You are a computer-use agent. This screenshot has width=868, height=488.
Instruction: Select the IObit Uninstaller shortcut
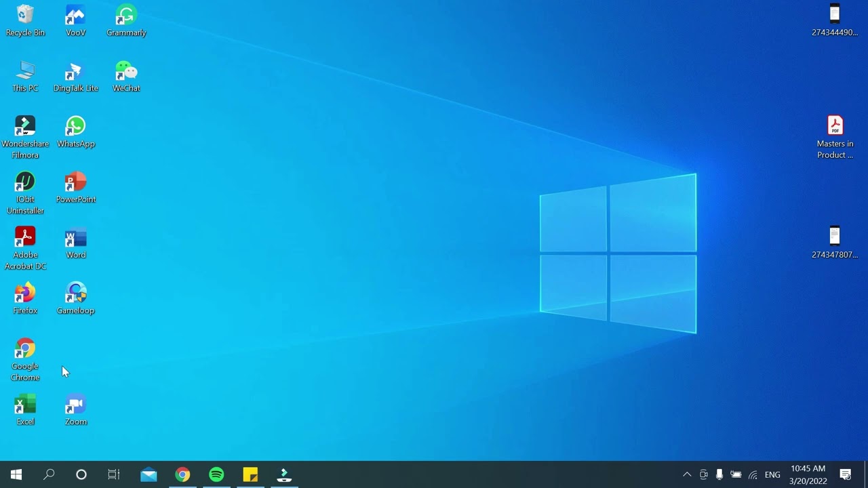25,193
